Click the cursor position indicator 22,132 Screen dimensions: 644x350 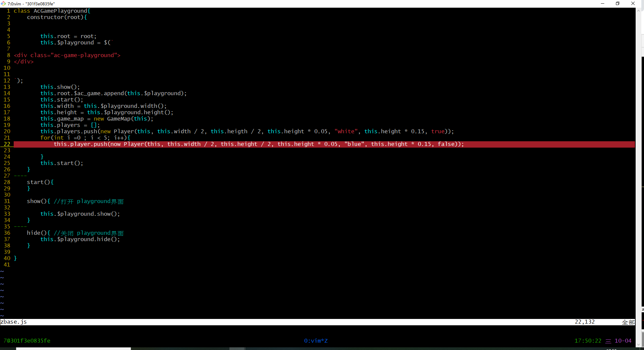585,322
